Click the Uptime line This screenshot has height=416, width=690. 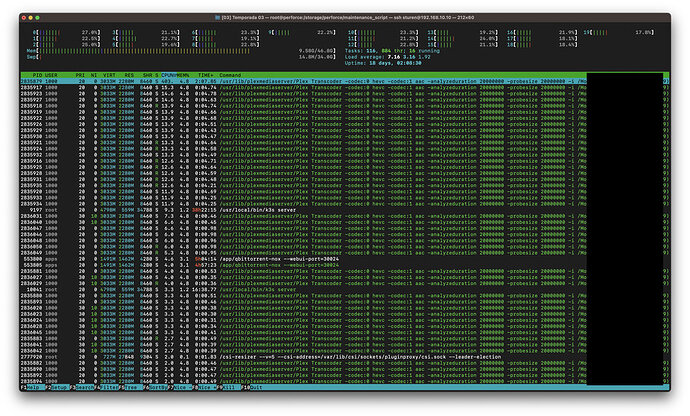pos(383,63)
